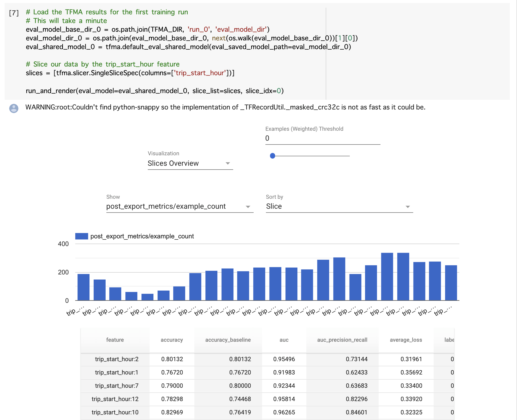The width and height of the screenshot is (517, 420).
Task: Click the auc column header
Action: click(x=284, y=340)
